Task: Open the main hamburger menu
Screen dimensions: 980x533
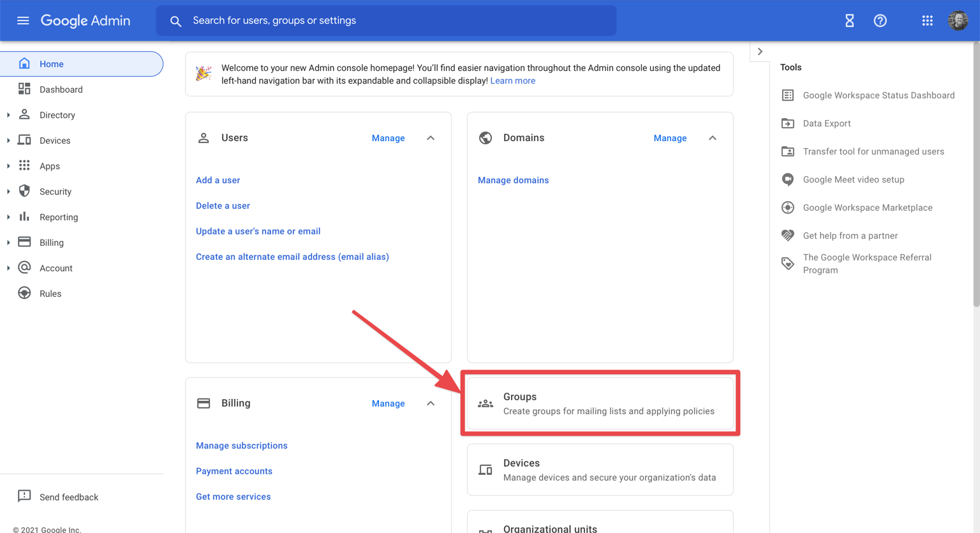Action: coord(23,20)
